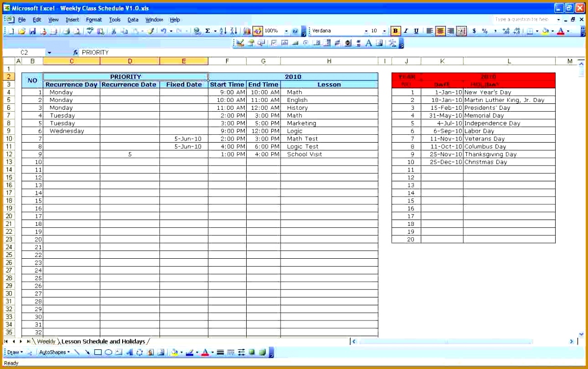588x369 pixels.
Task: Apply fill color with the paint bucket on Formatting toolbar
Action: pos(545,31)
